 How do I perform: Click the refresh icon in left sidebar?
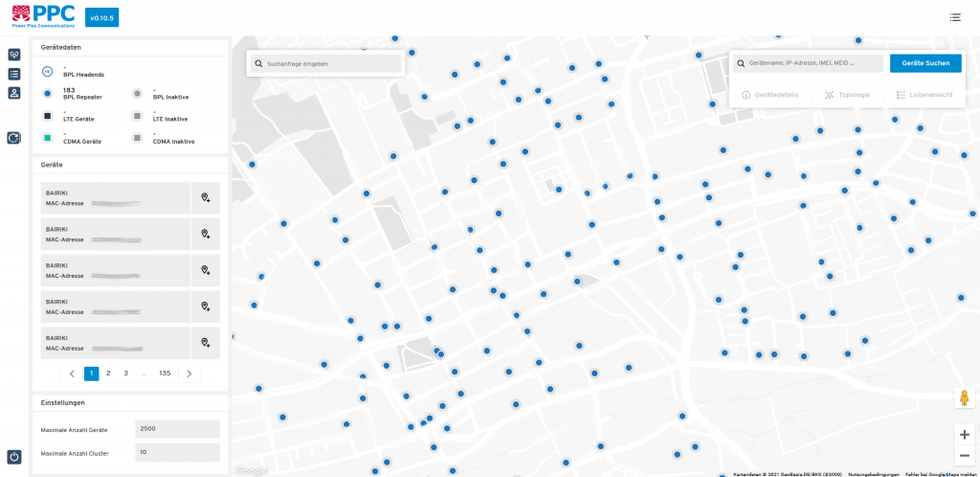[14, 138]
